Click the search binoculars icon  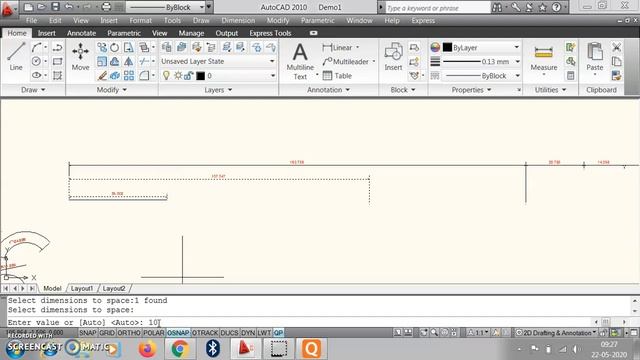(x=497, y=7)
